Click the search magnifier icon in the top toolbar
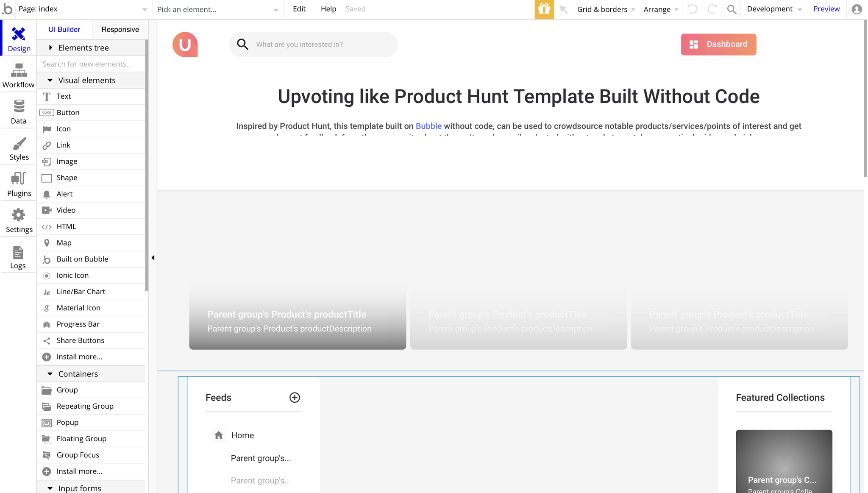868x493 pixels. coord(732,9)
